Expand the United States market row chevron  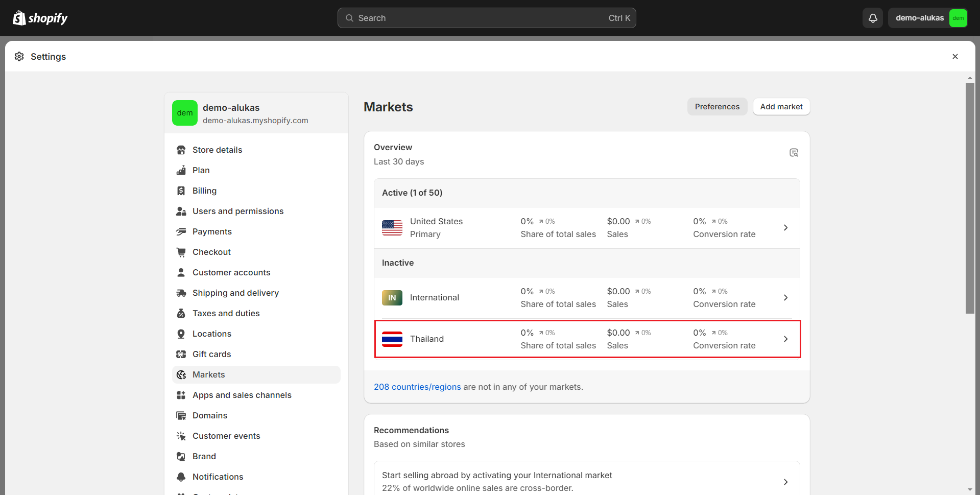(785, 228)
